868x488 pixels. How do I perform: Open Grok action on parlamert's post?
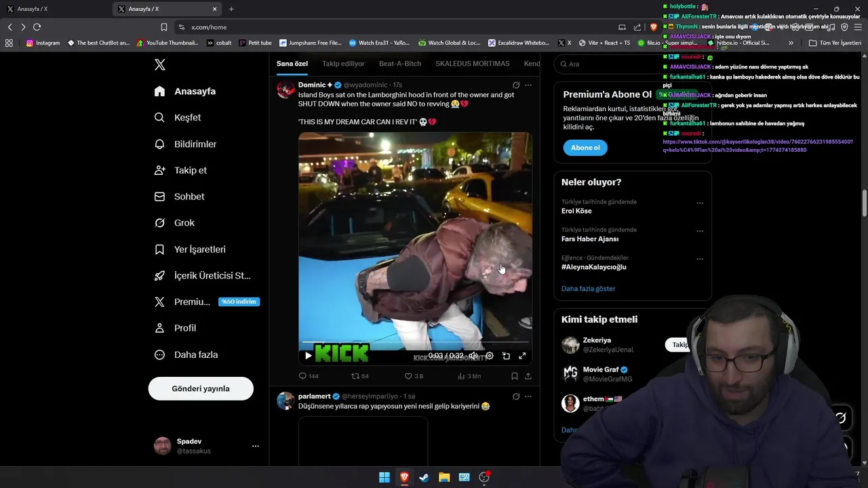pos(516,396)
